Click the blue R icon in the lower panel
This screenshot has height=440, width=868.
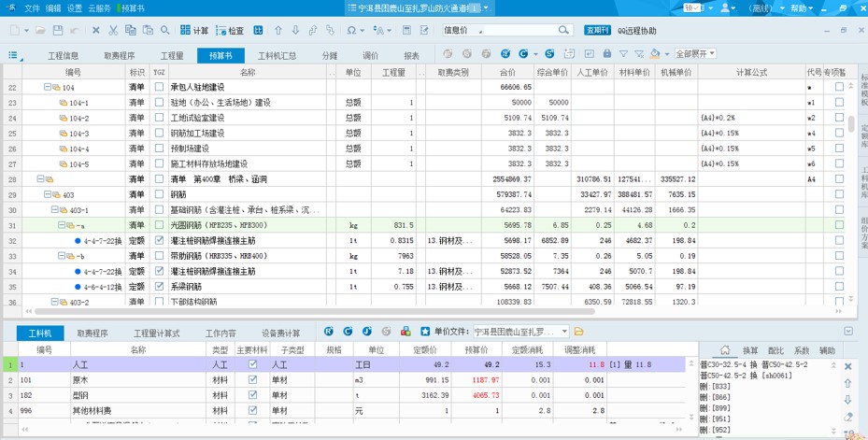pyautogui.click(x=328, y=331)
